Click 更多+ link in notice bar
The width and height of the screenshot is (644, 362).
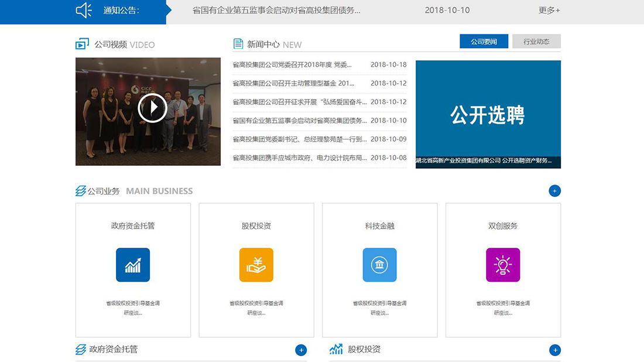(549, 11)
